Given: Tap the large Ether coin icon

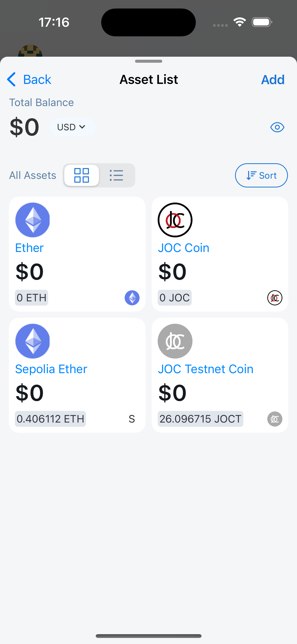Looking at the screenshot, I should coord(32,220).
